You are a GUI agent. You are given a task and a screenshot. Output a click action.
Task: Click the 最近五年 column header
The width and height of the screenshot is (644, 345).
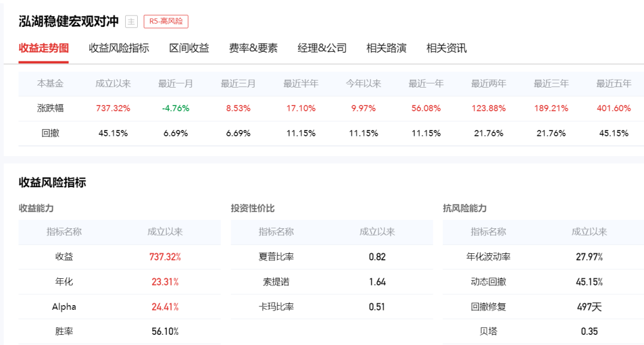coord(614,83)
